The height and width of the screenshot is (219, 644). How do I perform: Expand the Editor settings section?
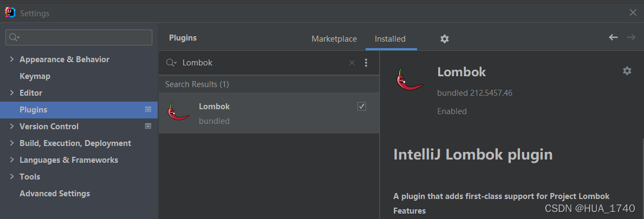click(x=11, y=93)
